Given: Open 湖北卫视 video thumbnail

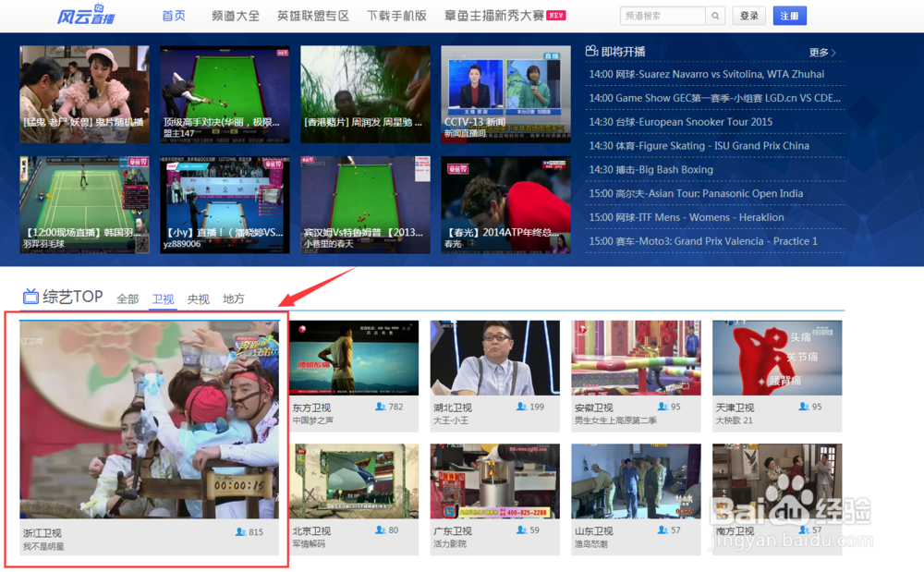Looking at the screenshot, I should [x=495, y=358].
